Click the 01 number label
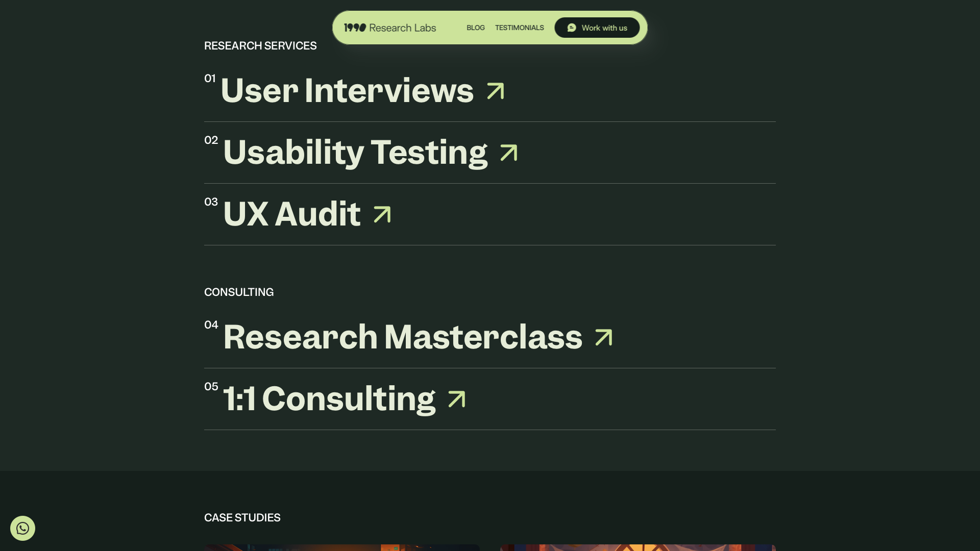Image resolution: width=980 pixels, height=551 pixels. (210, 78)
